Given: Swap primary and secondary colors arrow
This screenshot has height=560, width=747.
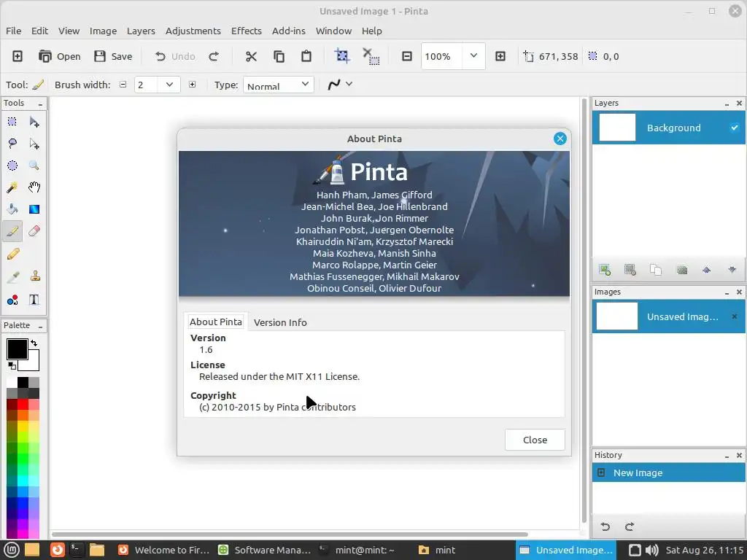Looking at the screenshot, I should (x=34, y=343).
